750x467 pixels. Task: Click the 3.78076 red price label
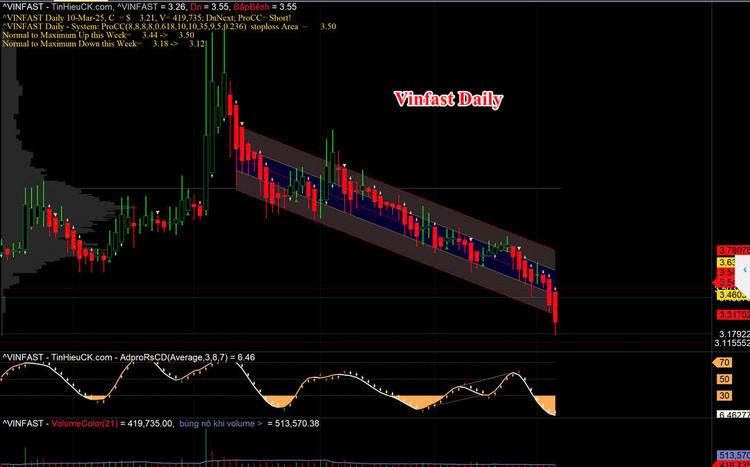733,250
